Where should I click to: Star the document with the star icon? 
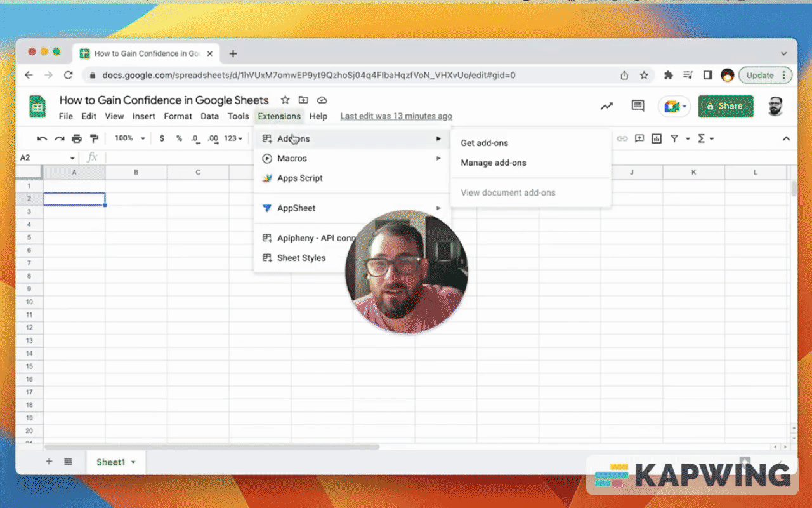tap(285, 100)
